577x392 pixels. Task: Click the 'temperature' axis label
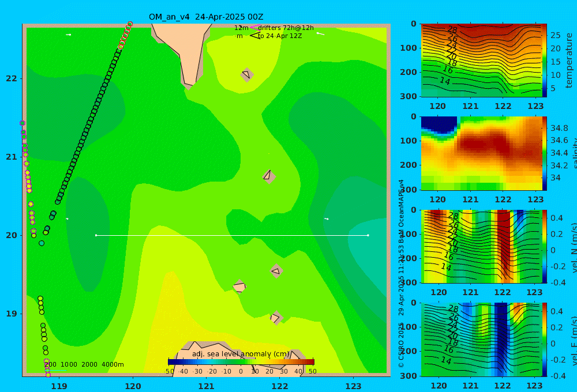coord(569,61)
